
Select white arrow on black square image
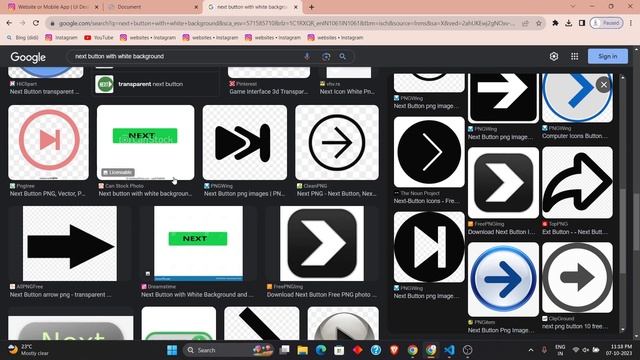(503, 98)
